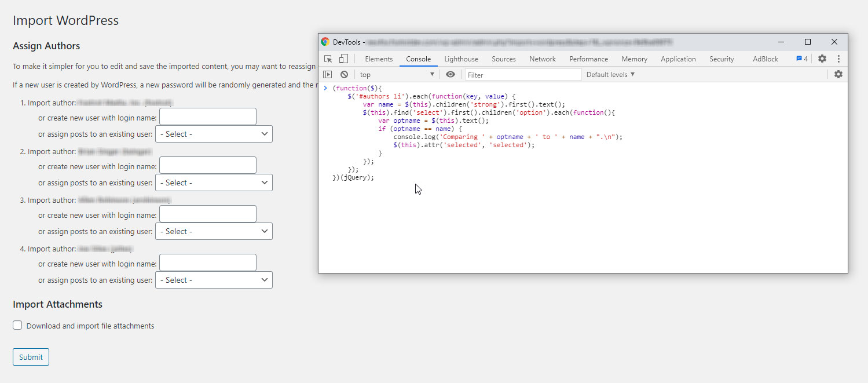Viewport: 868px width, 383px height.
Task: Click the 4 messages issue counter
Action: point(802,59)
